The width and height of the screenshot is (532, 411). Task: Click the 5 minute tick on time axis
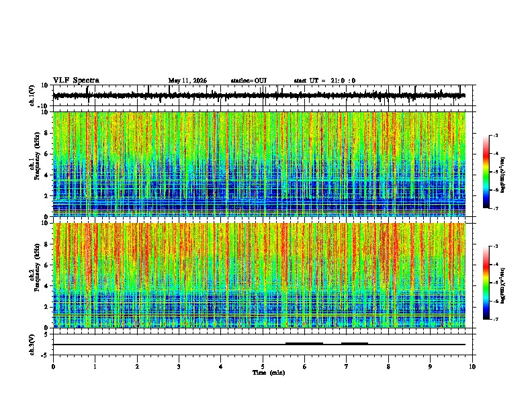point(263,367)
